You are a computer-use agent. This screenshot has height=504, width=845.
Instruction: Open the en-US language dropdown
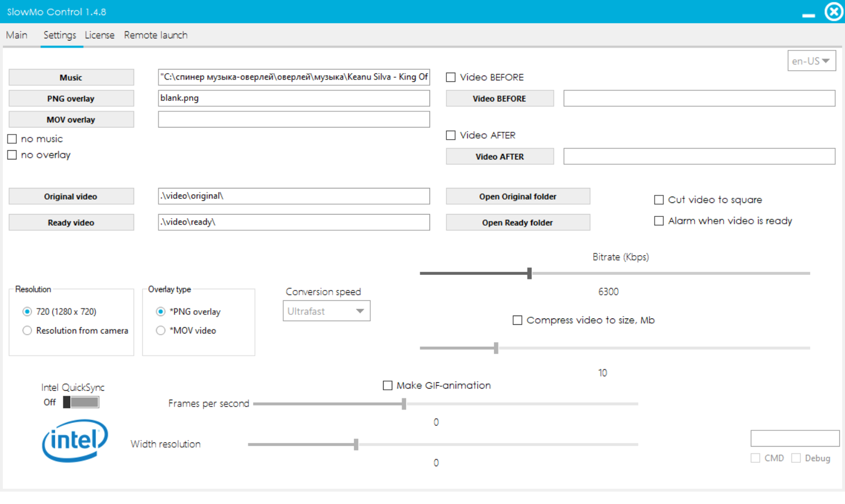[x=811, y=61]
